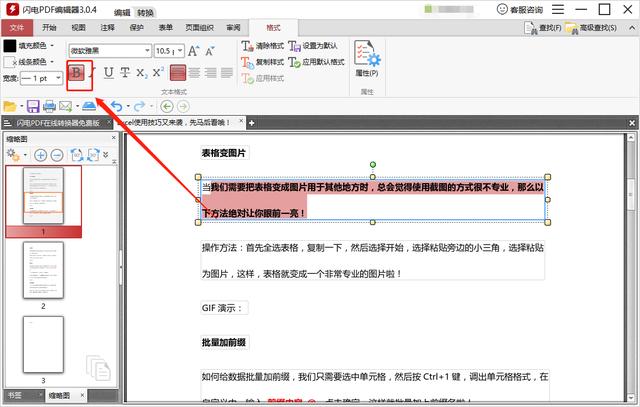Toggle bold formatting with the B button
Viewport: 640px width, 407px height.
(x=76, y=73)
